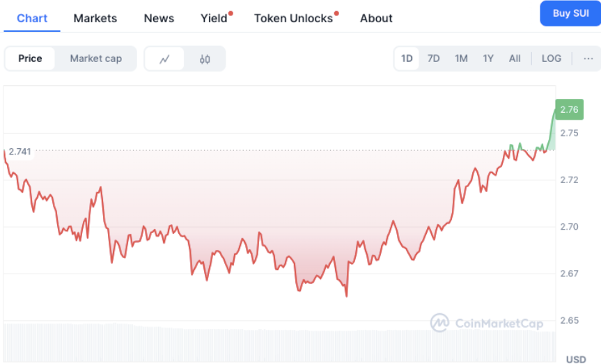Open the more options ellipsis menu
The width and height of the screenshot is (601, 364).
tap(588, 58)
